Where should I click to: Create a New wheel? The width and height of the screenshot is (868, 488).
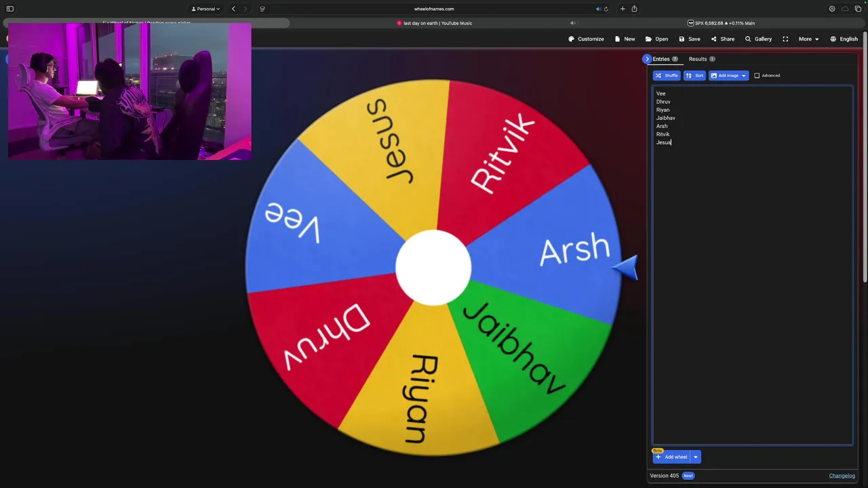click(625, 39)
